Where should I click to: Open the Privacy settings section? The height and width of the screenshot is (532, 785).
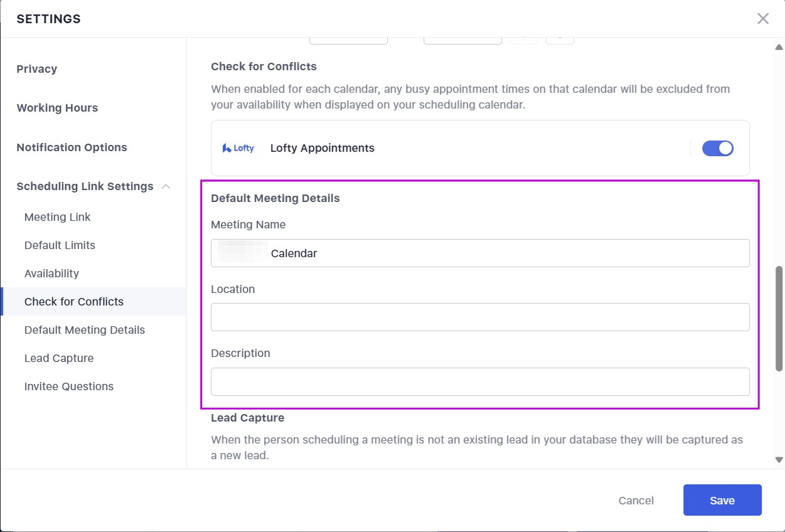[x=37, y=69]
